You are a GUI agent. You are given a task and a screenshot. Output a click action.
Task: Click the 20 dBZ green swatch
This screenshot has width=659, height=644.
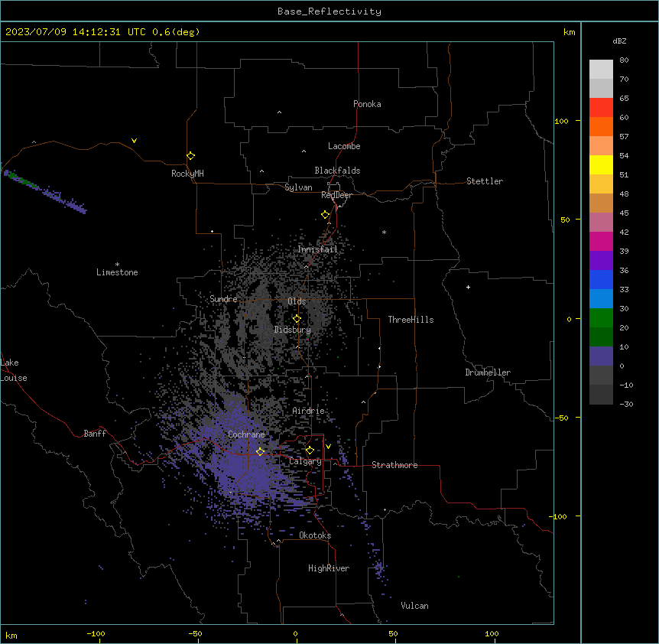601,318
